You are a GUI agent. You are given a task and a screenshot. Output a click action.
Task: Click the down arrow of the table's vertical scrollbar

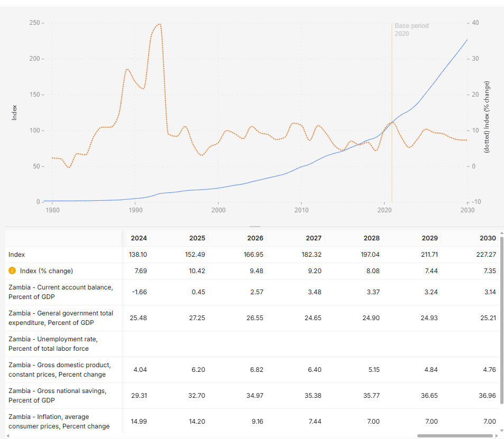tap(501, 431)
